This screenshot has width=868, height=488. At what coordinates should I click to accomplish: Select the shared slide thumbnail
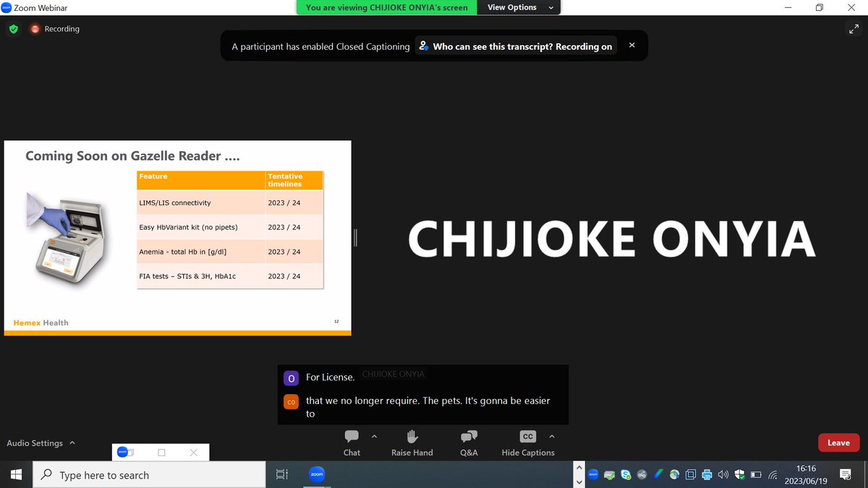(x=178, y=238)
